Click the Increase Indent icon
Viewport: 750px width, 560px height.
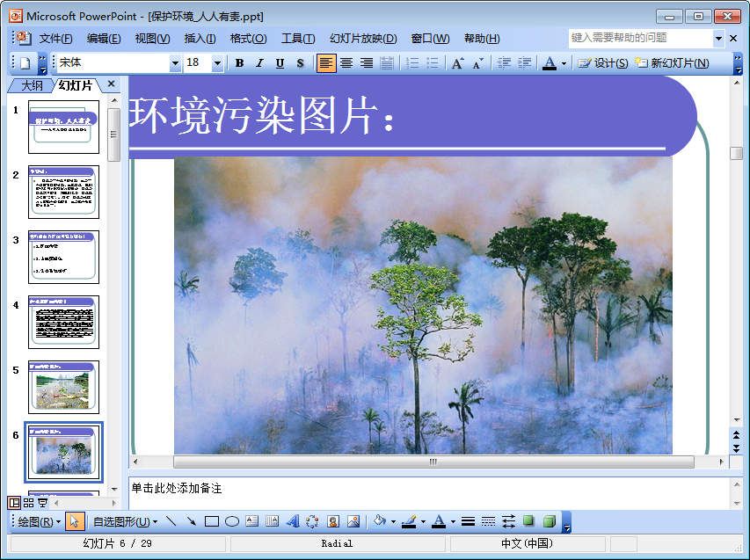tap(524, 63)
